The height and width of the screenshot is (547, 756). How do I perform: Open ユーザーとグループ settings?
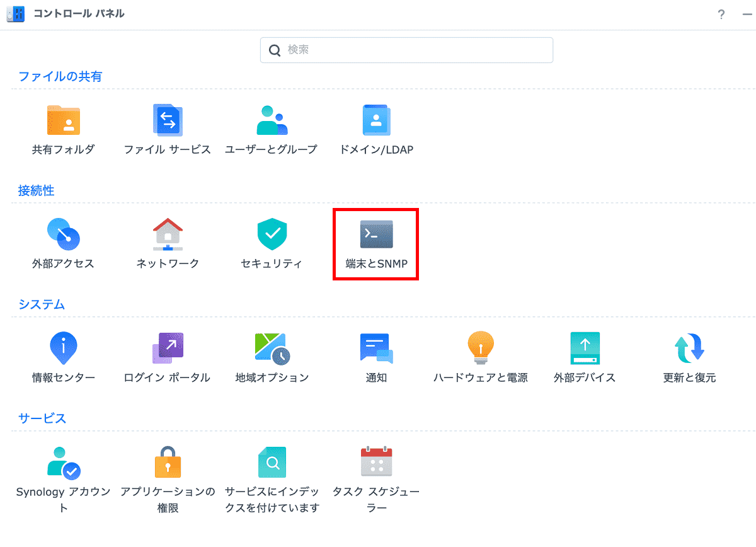[272, 130]
